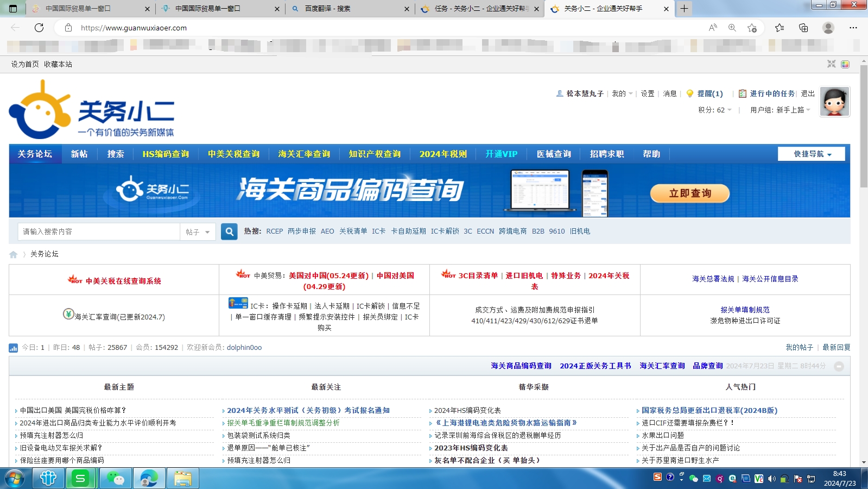Open file explorer taskbar icon
Image resolution: width=868 pixels, height=489 pixels.
click(183, 479)
